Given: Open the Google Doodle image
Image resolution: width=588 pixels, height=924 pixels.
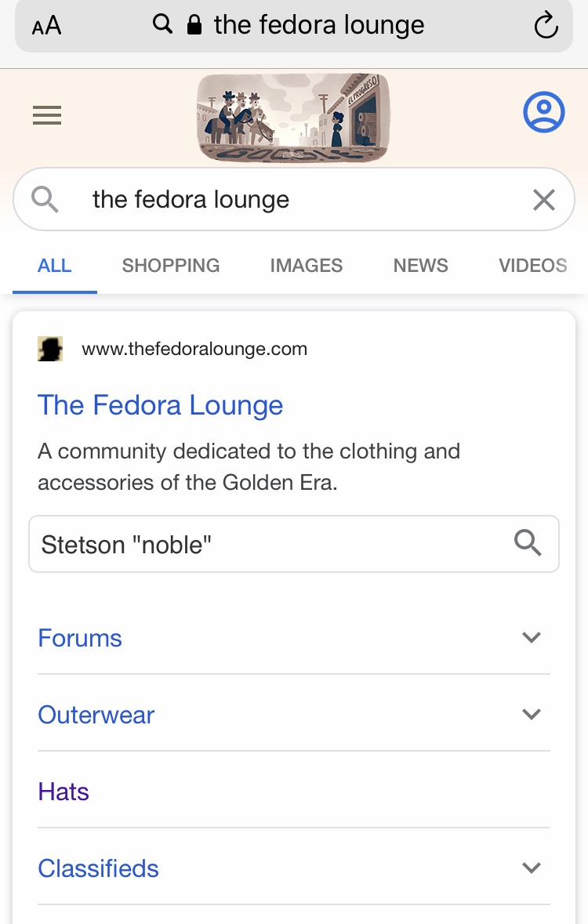Looking at the screenshot, I should pyautogui.click(x=293, y=118).
